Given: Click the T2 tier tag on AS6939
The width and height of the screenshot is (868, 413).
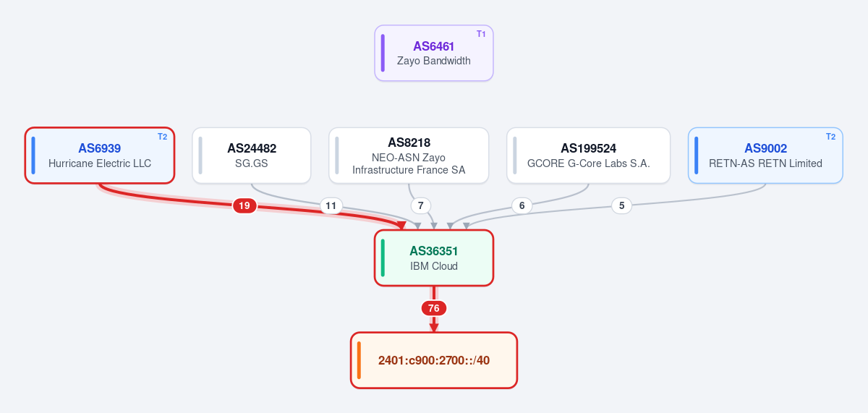Looking at the screenshot, I should [162, 137].
